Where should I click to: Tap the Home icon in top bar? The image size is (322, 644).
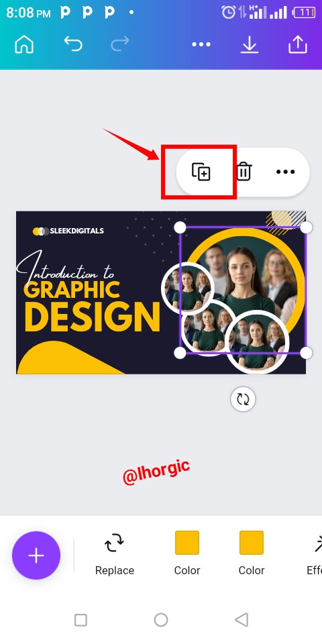(24, 44)
